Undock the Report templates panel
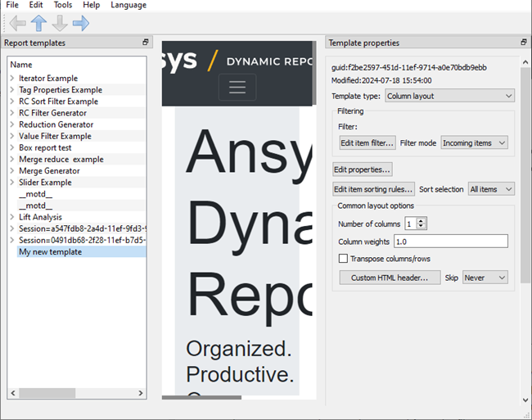Image resolution: width=532 pixels, height=420 pixels. click(x=146, y=42)
